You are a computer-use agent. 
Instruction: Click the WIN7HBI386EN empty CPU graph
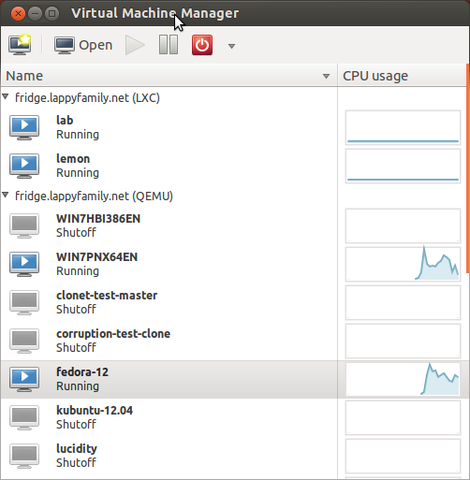click(403, 226)
